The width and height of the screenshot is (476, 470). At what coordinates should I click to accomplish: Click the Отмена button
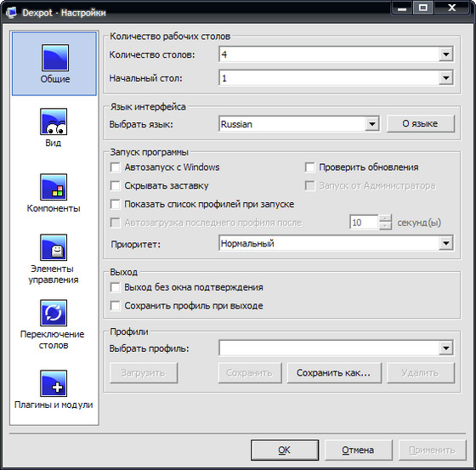pos(358,450)
